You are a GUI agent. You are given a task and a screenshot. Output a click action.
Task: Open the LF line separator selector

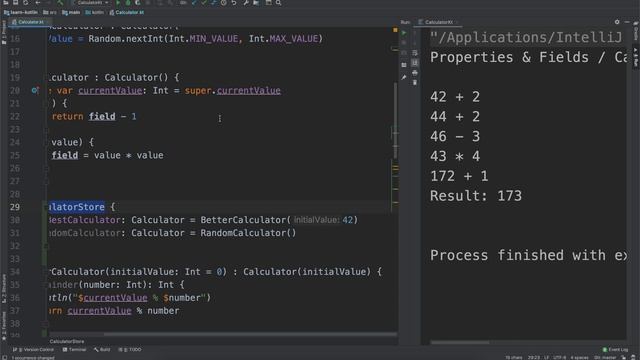point(547,358)
